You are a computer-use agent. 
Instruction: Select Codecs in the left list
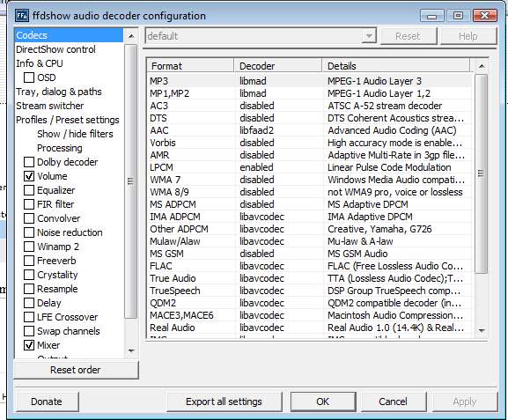tap(69, 35)
